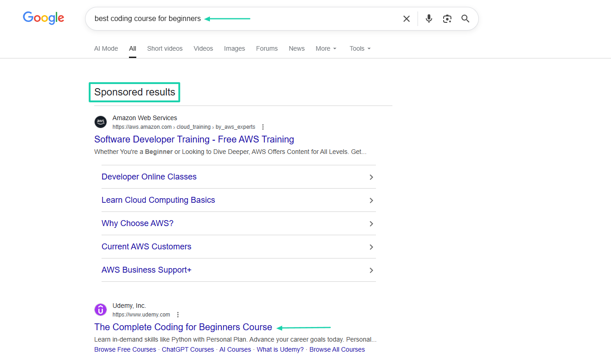Select the All results tab
Image resolution: width=611 pixels, height=364 pixels.
tap(133, 48)
